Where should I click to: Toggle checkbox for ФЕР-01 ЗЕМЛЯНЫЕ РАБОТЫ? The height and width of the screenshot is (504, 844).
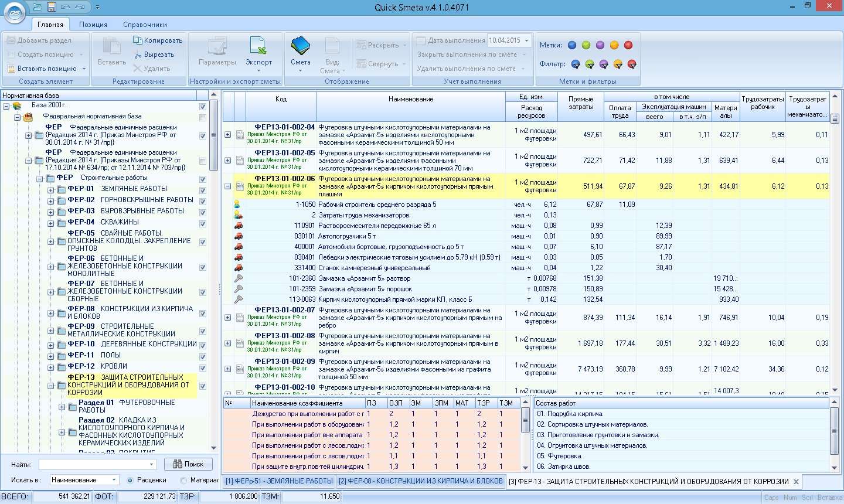tap(203, 190)
